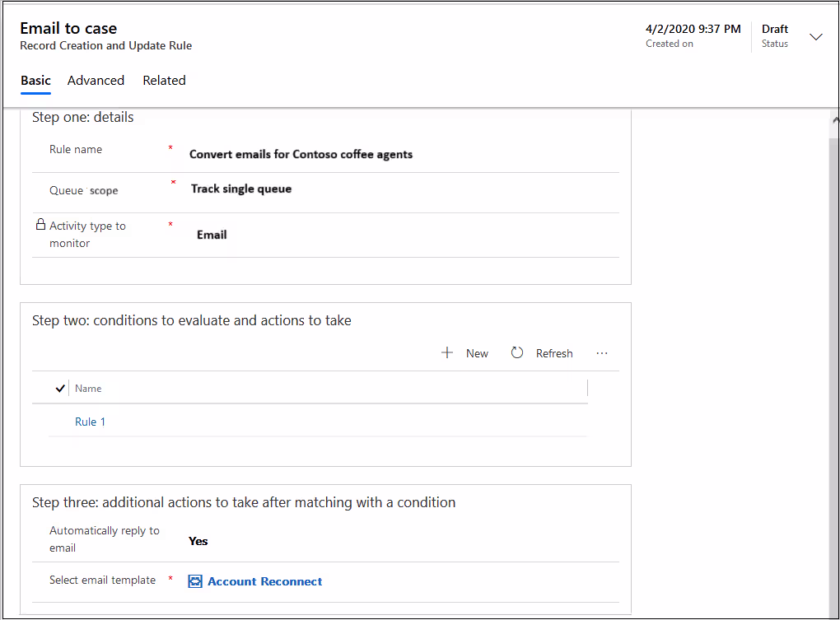This screenshot has width=840, height=620.
Task: Click the Account Reconnect email template icon
Action: [x=195, y=581]
